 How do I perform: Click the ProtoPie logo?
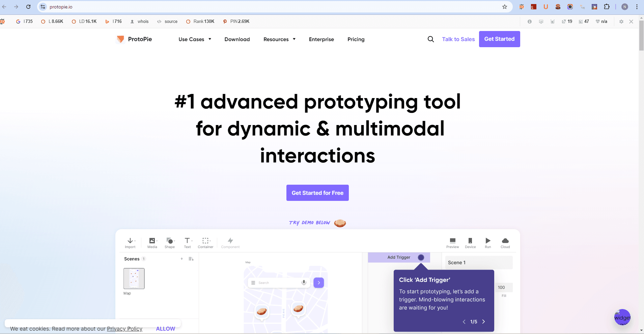coord(134,39)
